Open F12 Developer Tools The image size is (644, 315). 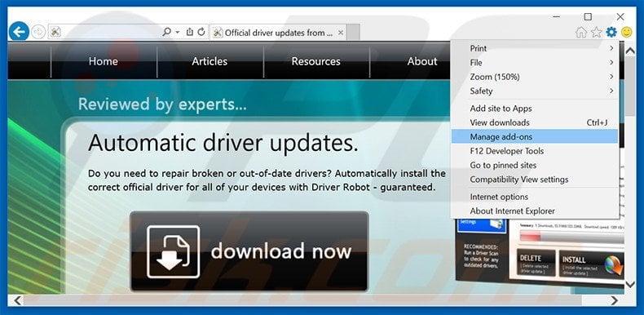534,151
